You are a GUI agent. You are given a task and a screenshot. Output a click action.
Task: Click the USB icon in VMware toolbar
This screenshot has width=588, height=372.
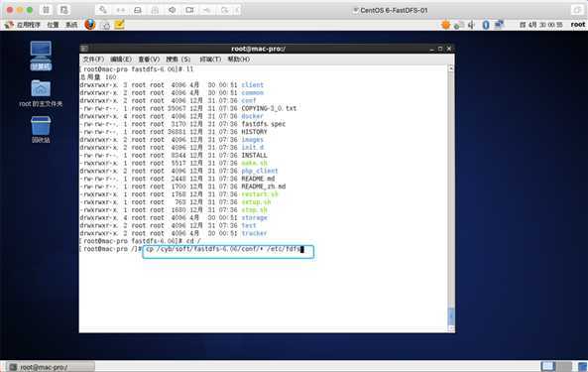(x=206, y=10)
